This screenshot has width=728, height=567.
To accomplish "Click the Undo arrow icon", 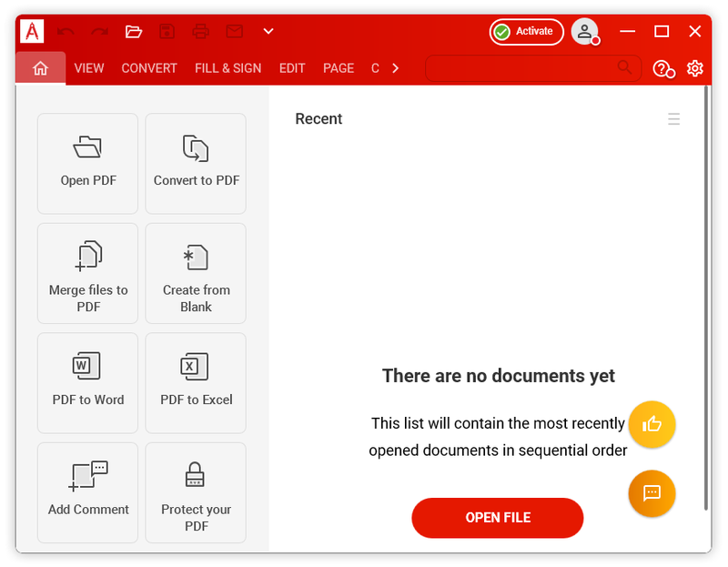I will pyautogui.click(x=66, y=32).
